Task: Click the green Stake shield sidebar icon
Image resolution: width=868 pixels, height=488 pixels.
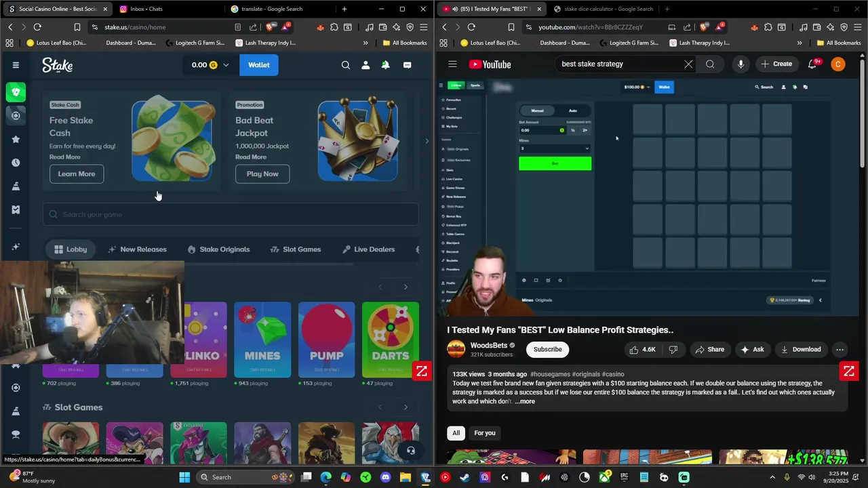Action: click(16, 92)
